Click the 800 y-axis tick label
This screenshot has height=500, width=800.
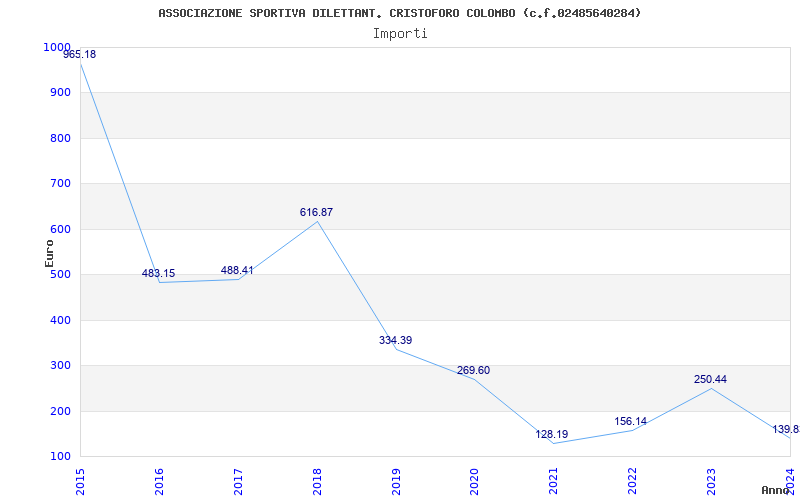tap(61, 138)
